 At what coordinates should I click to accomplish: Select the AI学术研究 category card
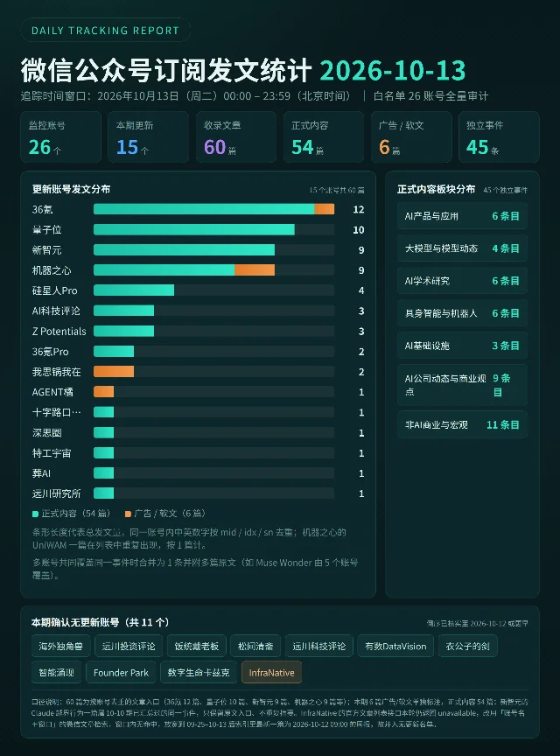462,281
